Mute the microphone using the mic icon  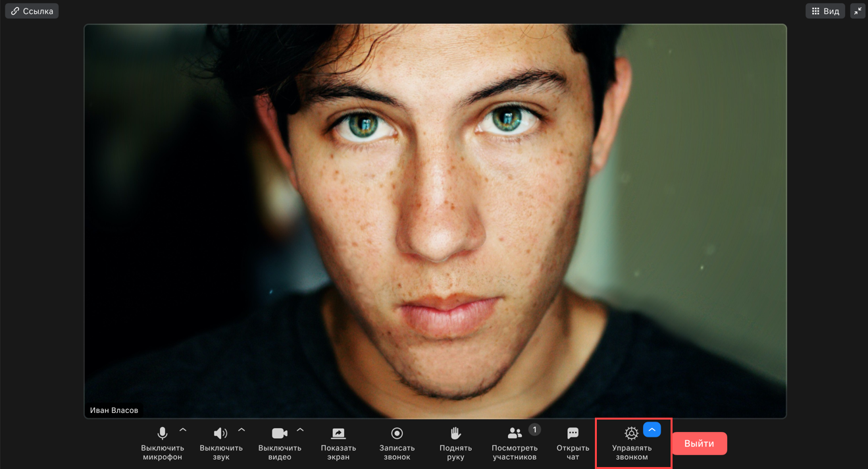pos(162,433)
